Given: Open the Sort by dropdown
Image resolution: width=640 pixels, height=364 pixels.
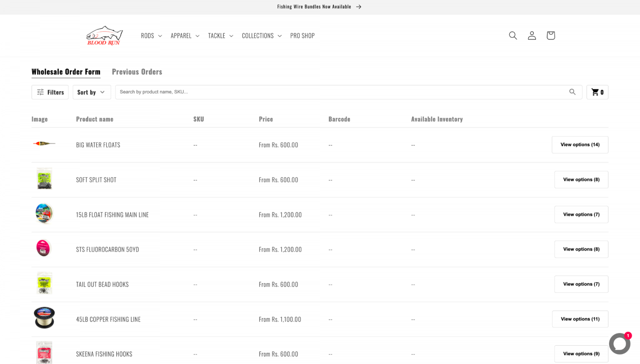Looking at the screenshot, I should click(91, 92).
